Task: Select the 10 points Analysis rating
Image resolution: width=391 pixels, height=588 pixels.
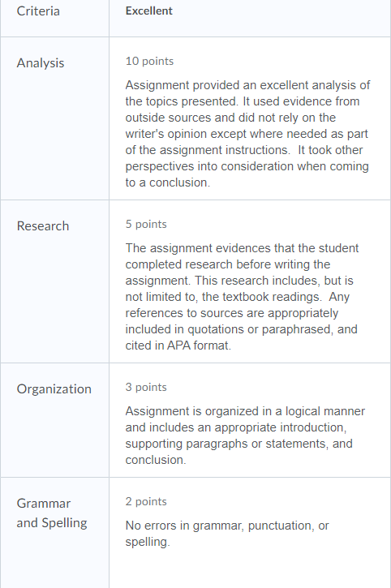Action: 149,61
